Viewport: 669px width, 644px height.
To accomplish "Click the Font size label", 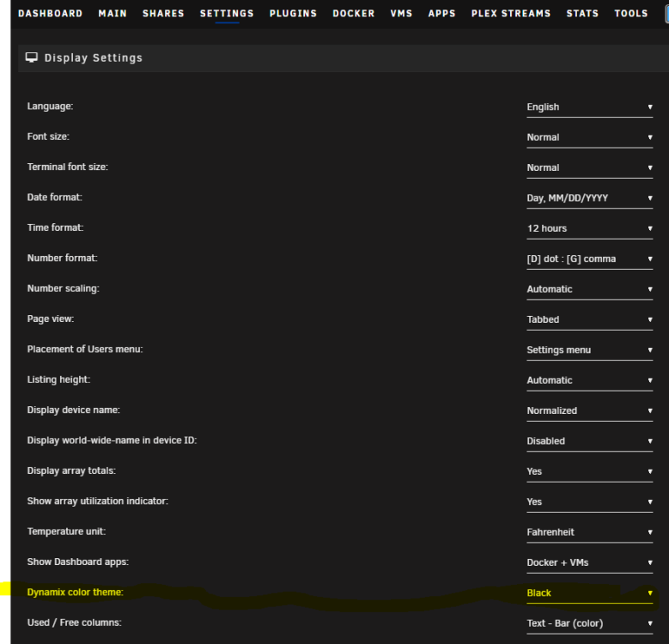I will [48, 137].
